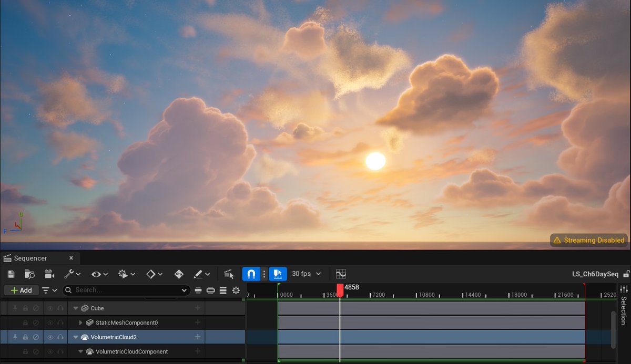Image resolution: width=631 pixels, height=364 pixels.
Task: Click inside the Search tracks field
Action: tap(126, 290)
